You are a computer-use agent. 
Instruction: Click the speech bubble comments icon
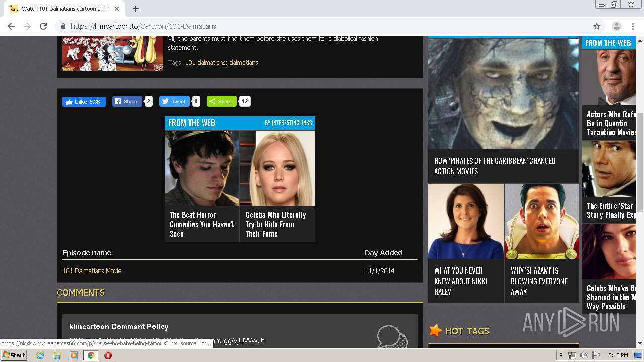pyautogui.click(x=392, y=337)
